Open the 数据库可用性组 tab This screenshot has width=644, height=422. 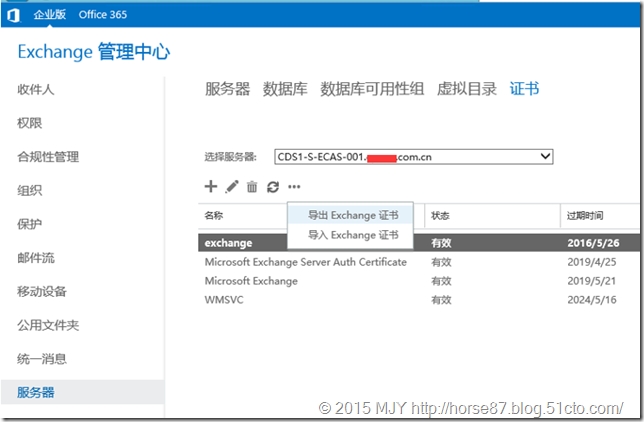(372, 89)
